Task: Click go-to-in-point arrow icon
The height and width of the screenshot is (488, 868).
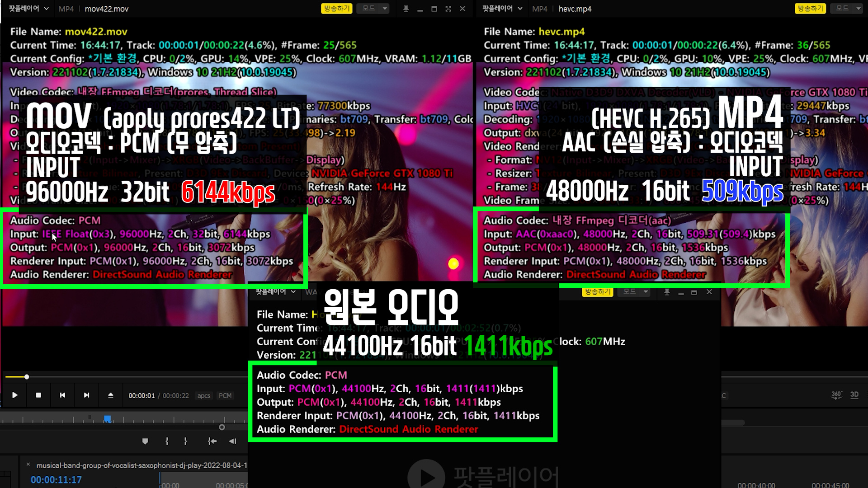Action: pos(212,441)
